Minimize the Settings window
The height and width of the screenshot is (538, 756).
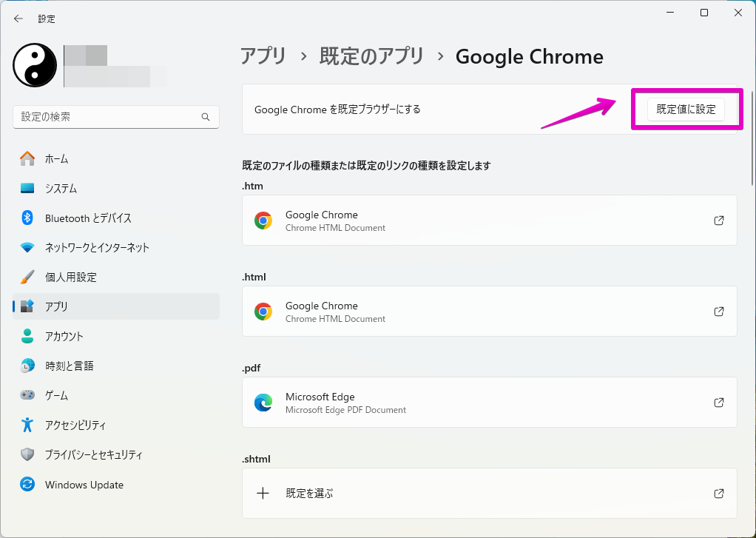pos(670,13)
